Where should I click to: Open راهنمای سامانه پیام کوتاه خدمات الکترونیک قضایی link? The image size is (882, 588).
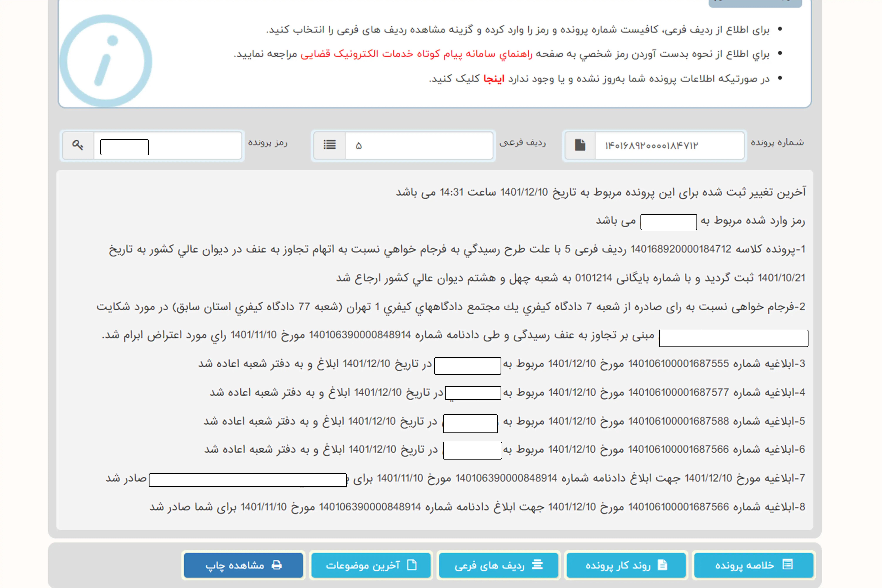pos(416,54)
